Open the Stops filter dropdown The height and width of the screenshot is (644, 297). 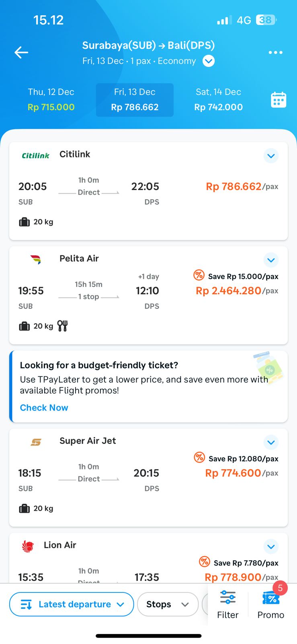tap(168, 604)
